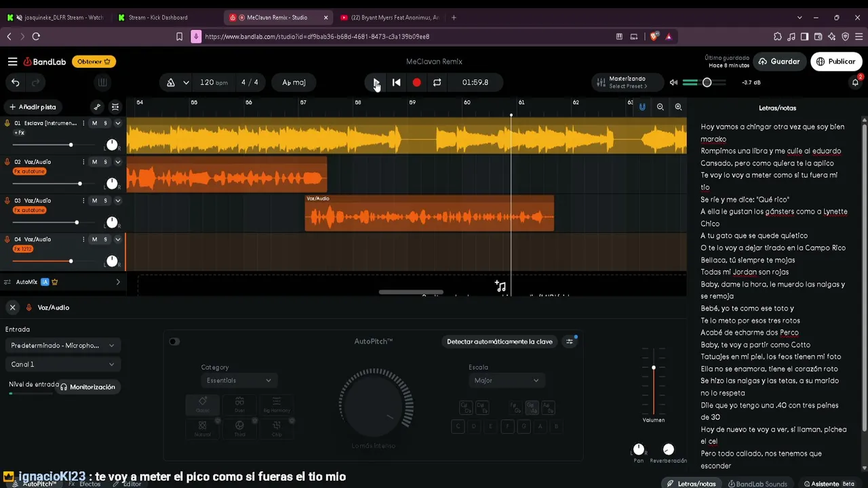Open the AutoPitch settings sliders icon

570,342
